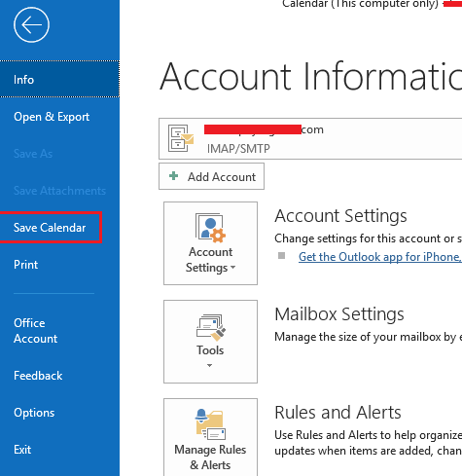Viewport: 462px width, 476px height.
Task: Click the green plus icon
Action: pos(174,176)
